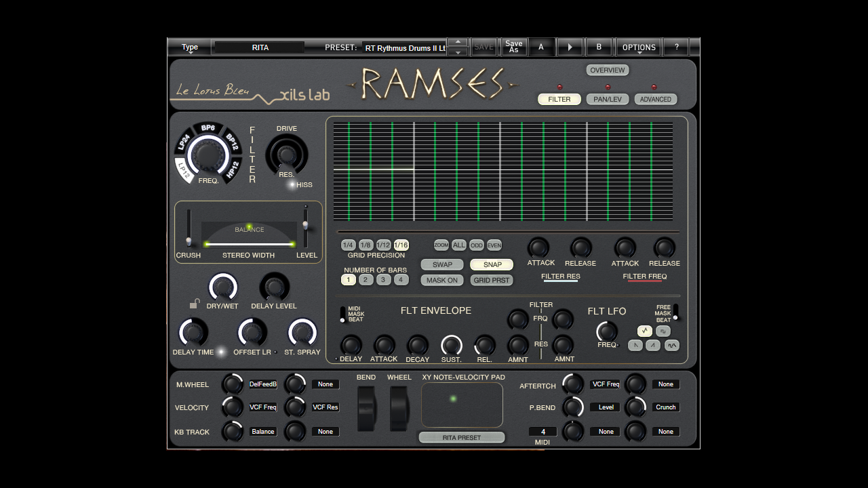Select the rising saw LFO waveform button

(x=653, y=345)
